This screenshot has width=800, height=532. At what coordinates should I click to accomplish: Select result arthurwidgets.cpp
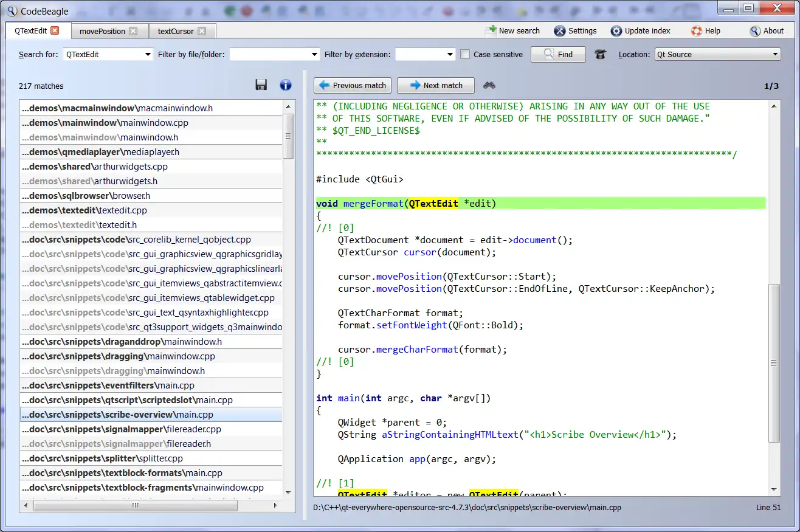[x=151, y=167]
